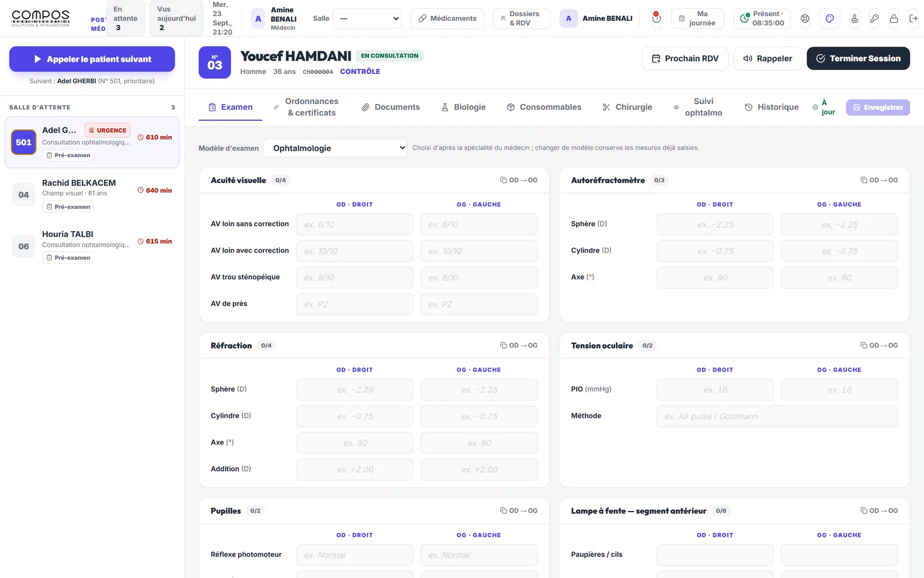Click the Terminer Session button
The width and height of the screenshot is (924, 578).
coord(858,58)
